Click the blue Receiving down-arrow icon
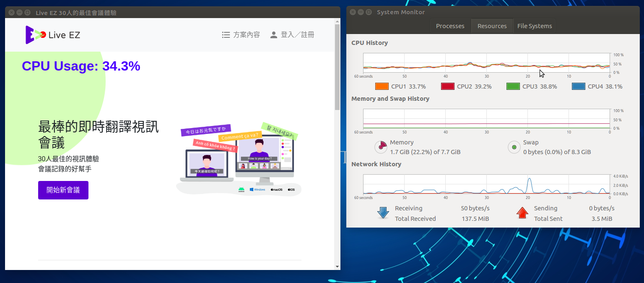 pos(383,213)
